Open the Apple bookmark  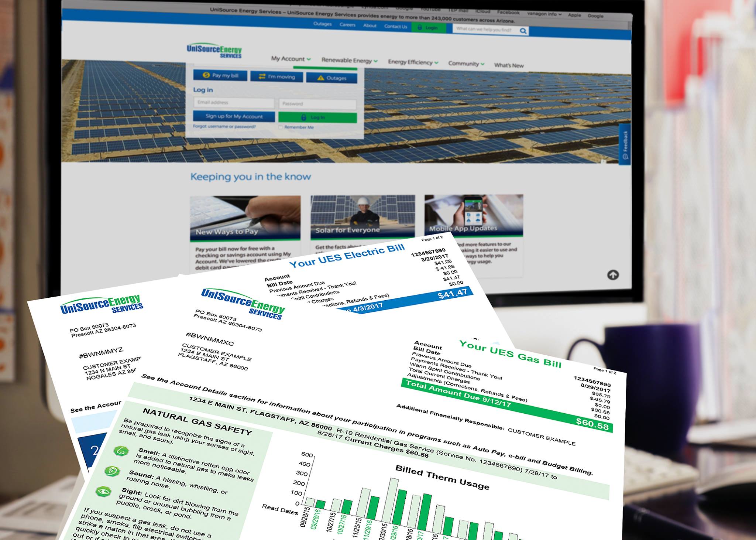pyautogui.click(x=574, y=15)
